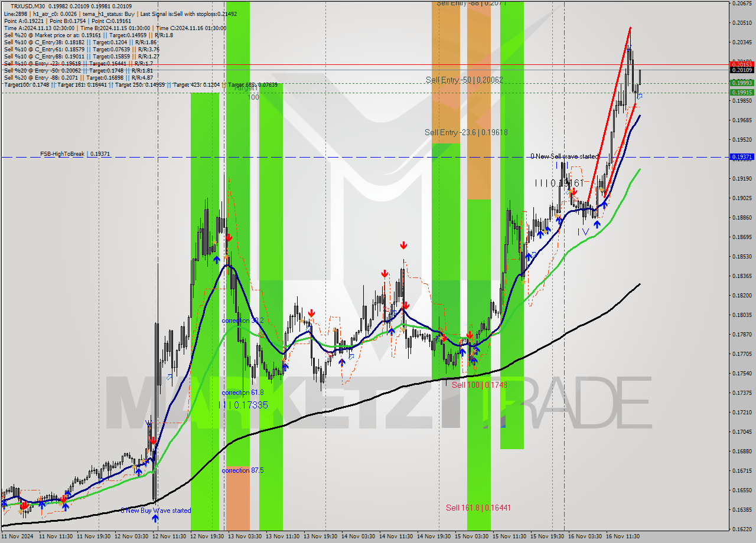756x543 pixels.
Task: Click the 0 New Sell wave started label
Action: tap(564, 156)
